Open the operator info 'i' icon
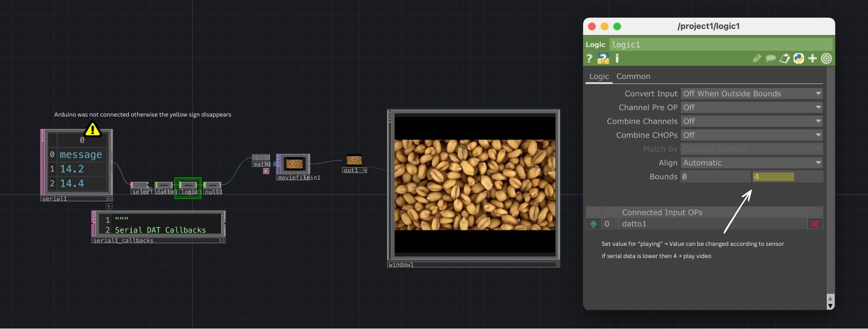This screenshot has width=868, height=329. pyautogui.click(x=617, y=58)
